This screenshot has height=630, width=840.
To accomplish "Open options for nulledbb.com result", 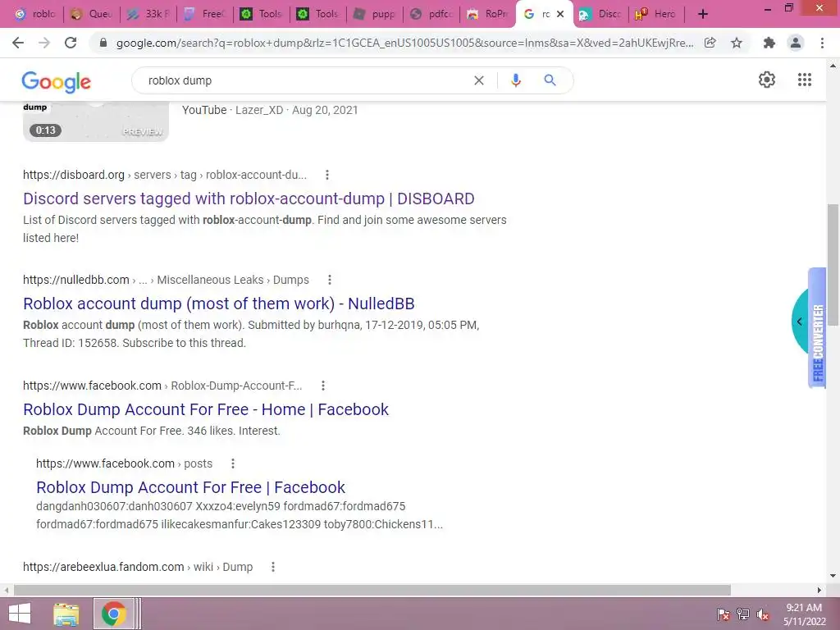I will pyautogui.click(x=330, y=280).
